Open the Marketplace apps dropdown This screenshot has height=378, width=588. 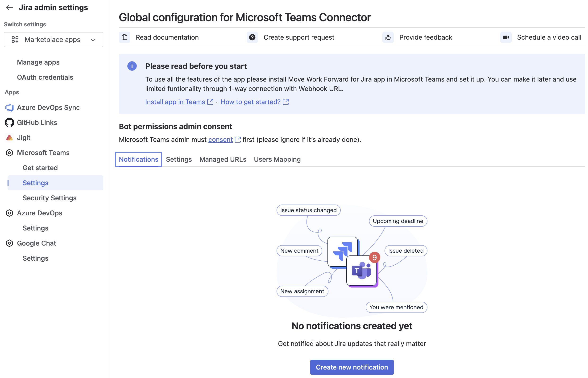point(54,40)
